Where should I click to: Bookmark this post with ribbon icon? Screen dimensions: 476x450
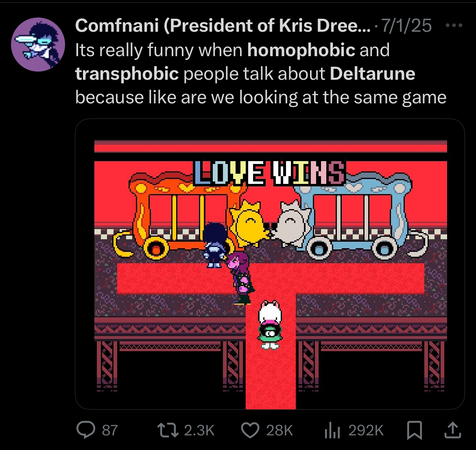pos(414,430)
